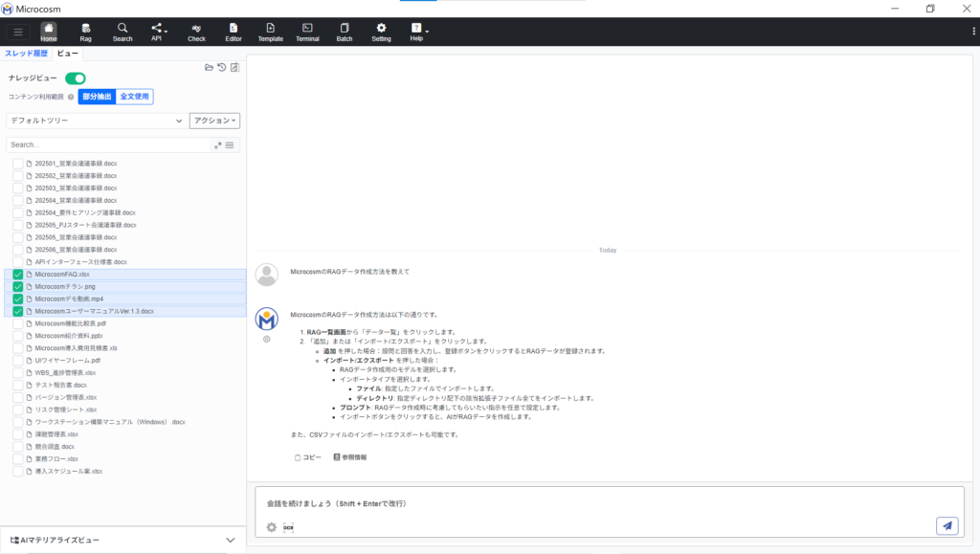This screenshot has width=980, height=554.
Task: Switch to the ビュー tab
Action: coord(68,54)
